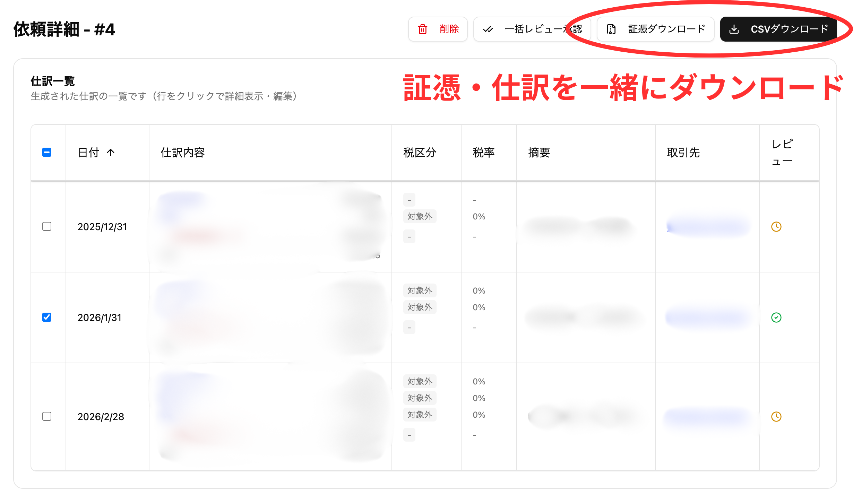
Task: Click the sort arrow beside 日付 header
Action: [111, 153]
